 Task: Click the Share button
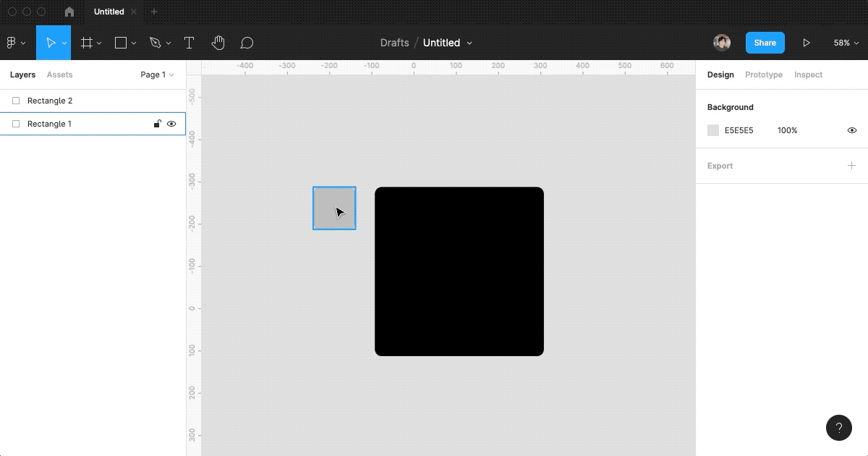tap(765, 43)
